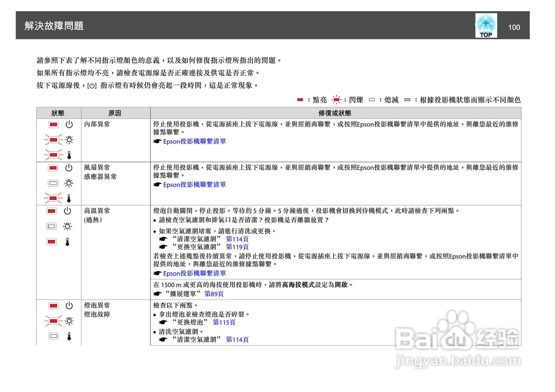Select the thermometer icon in 燈泡異常 row

pyautogui.click(x=69, y=336)
